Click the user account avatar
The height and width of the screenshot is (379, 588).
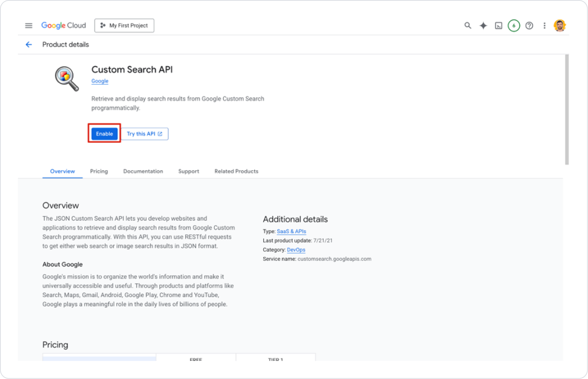[x=560, y=26]
